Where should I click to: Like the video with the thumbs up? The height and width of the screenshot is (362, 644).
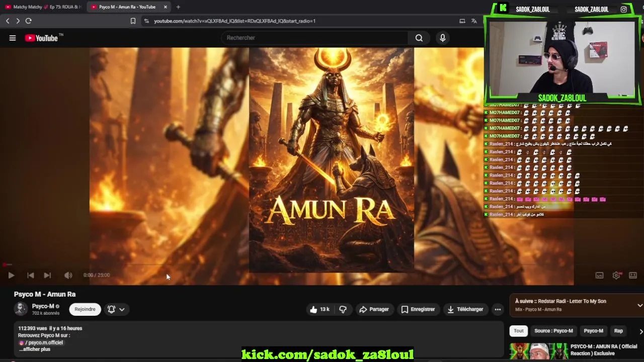point(320,309)
